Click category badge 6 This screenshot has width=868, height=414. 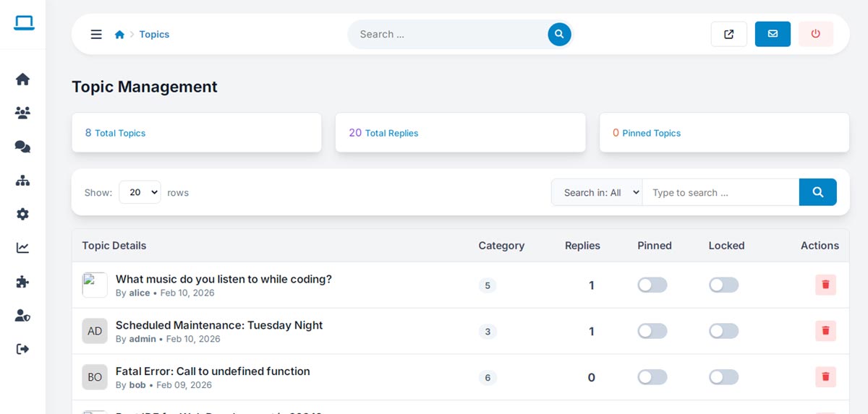coord(488,378)
